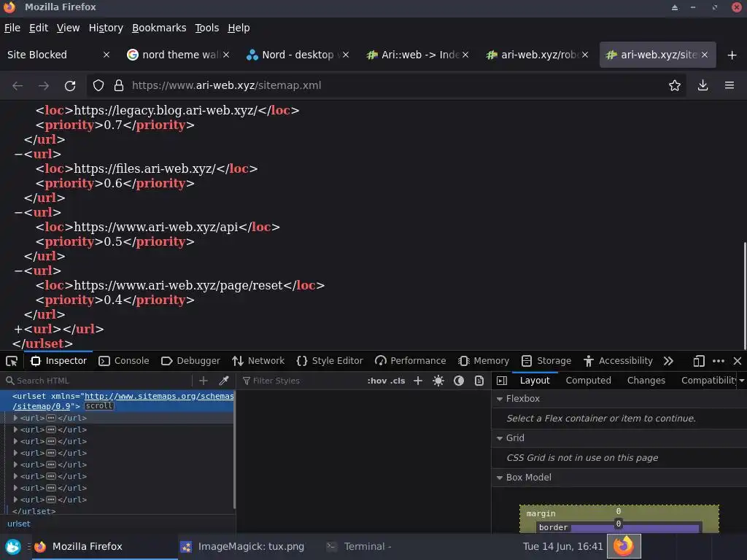Click the scroll badge on urlset node
Screen dimensions: 747x560
click(x=99, y=405)
